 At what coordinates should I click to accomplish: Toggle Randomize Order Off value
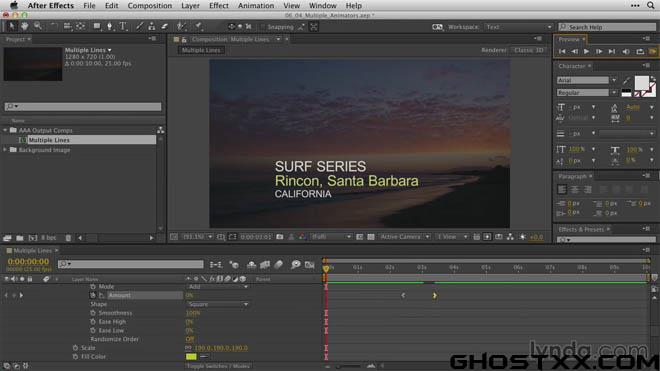click(190, 339)
